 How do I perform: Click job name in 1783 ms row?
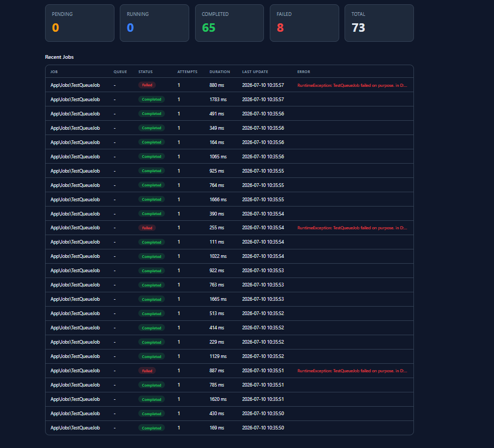(x=75, y=100)
